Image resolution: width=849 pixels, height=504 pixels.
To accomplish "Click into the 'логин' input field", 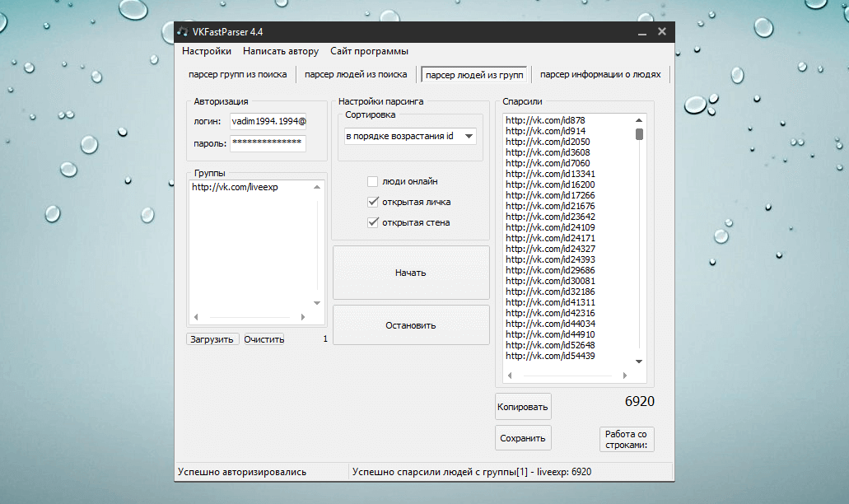I will [x=268, y=121].
